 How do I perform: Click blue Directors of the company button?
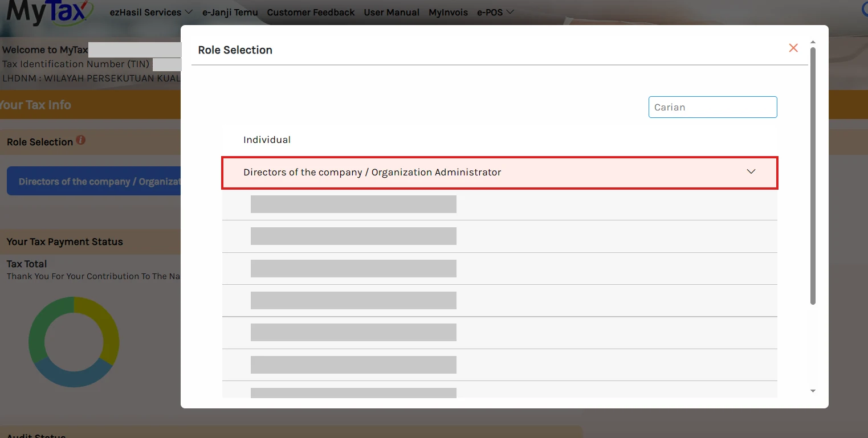[x=94, y=181]
